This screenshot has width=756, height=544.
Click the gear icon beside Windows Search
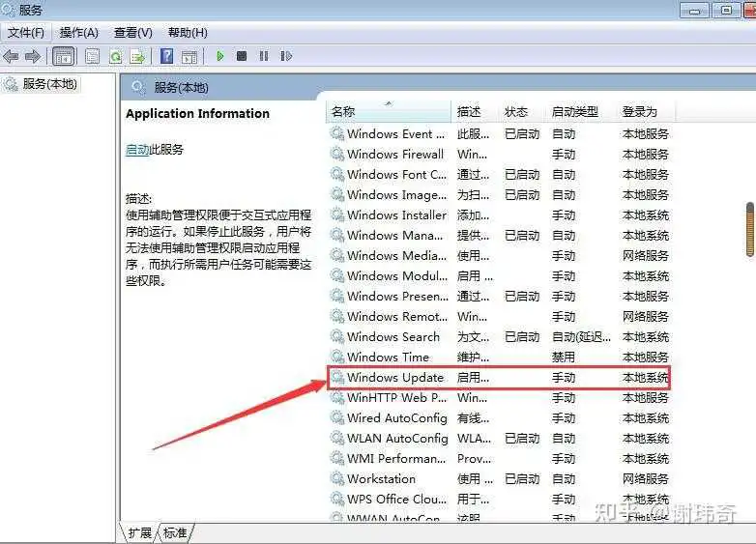tap(337, 336)
